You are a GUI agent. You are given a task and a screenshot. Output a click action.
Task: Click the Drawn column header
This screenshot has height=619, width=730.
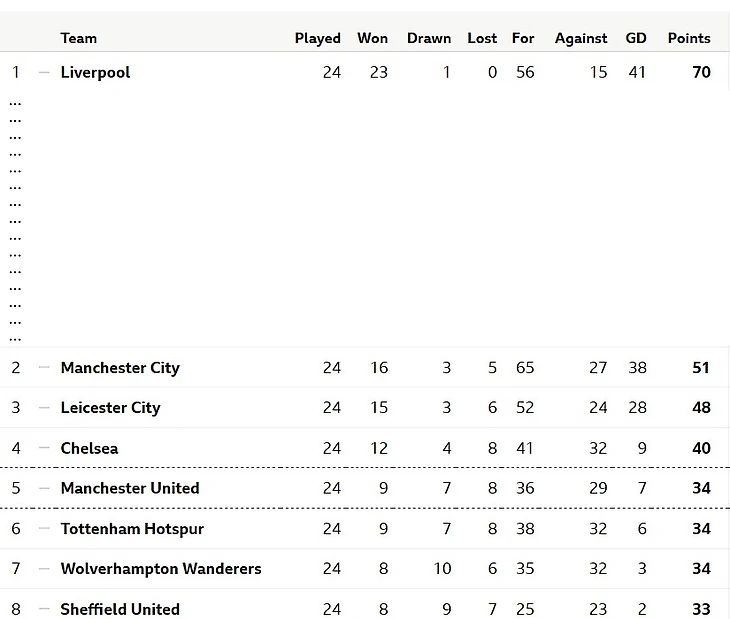click(429, 38)
